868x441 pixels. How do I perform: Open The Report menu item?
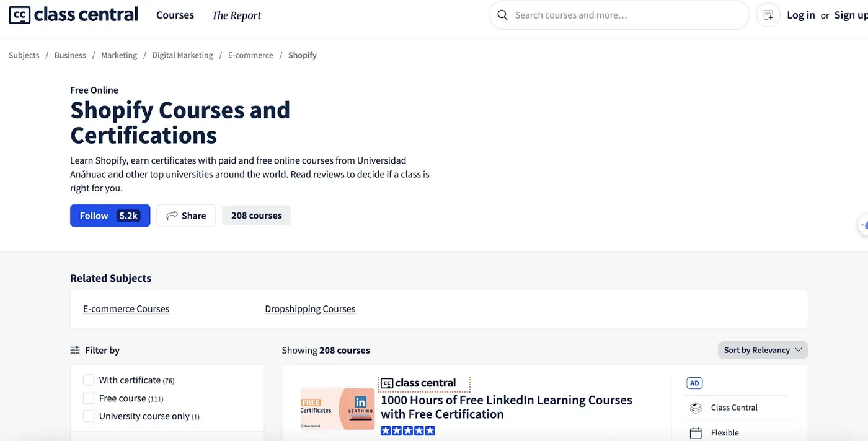(x=236, y=15)
